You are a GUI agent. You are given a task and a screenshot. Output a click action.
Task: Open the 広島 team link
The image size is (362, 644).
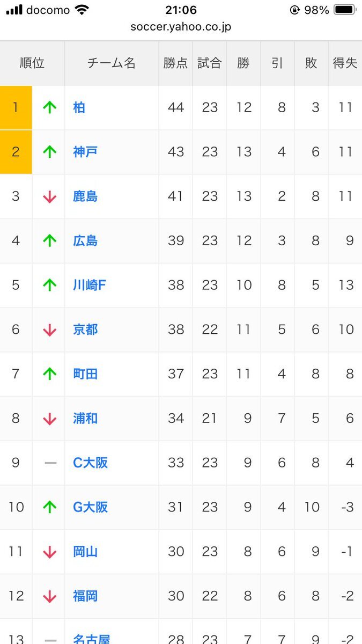[85, 241]
